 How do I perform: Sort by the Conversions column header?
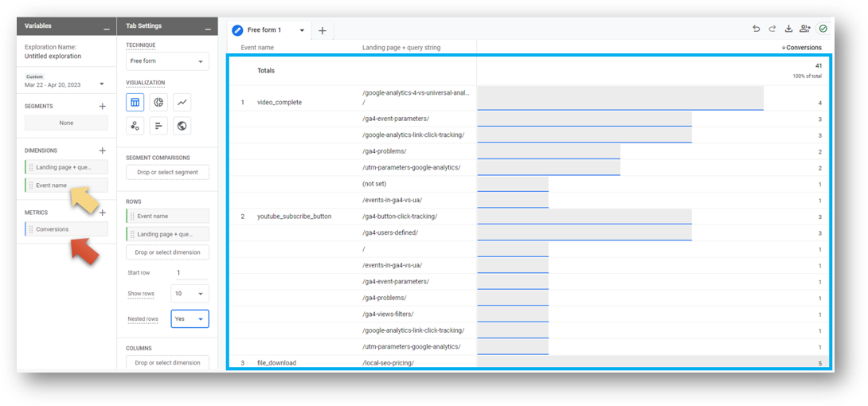click(802, 48)
